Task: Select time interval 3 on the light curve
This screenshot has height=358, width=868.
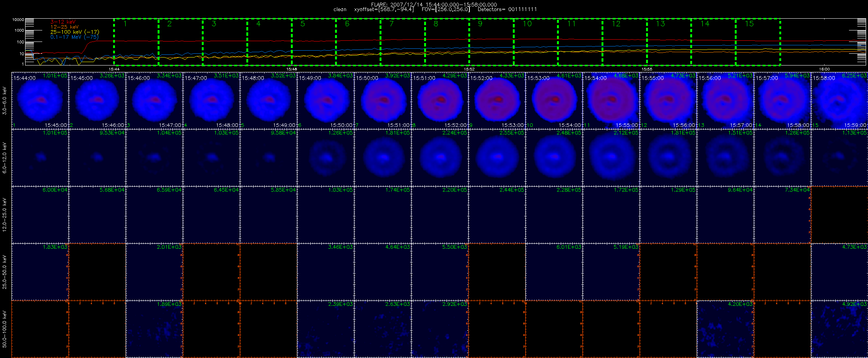Action: pyautogui.click(x=225, y=42)
